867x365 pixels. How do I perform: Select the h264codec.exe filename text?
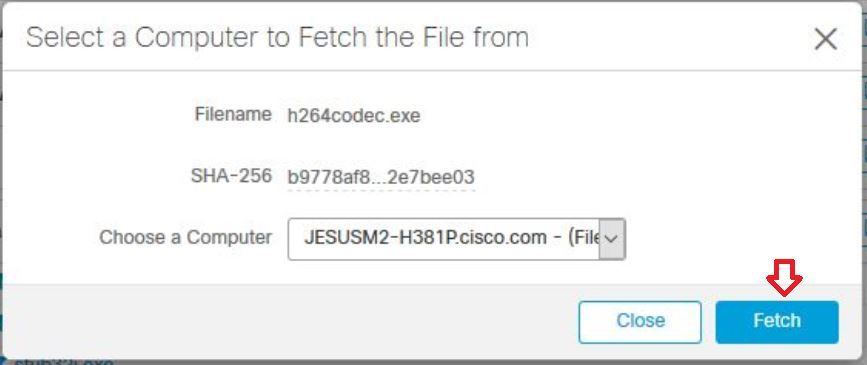coord(354,116)
